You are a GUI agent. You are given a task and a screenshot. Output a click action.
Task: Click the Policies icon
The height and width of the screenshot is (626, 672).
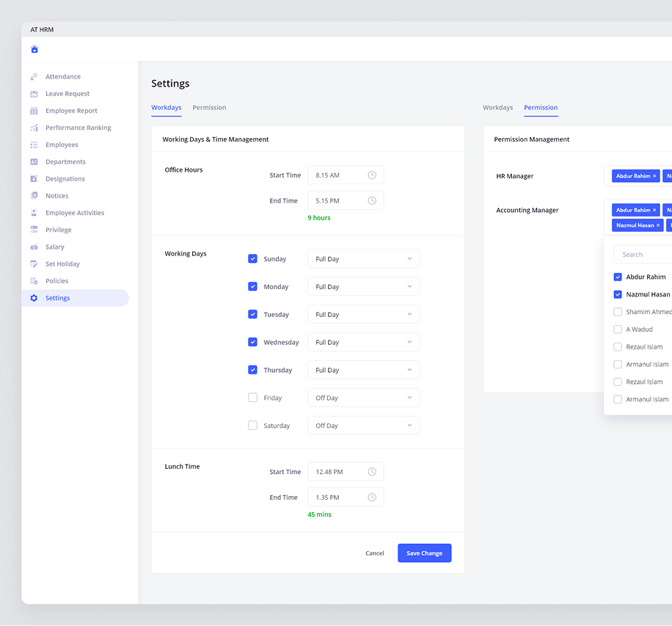[34, 281]
